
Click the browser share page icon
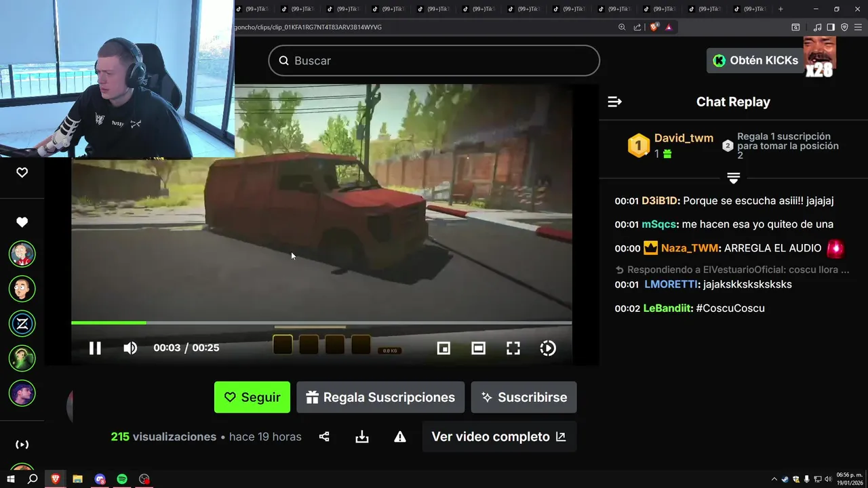[637, 27]
